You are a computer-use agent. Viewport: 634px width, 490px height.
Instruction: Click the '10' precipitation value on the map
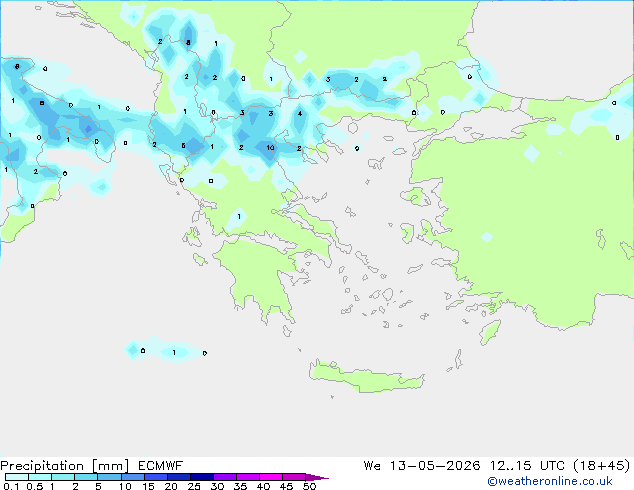click(x=270, y=148)
